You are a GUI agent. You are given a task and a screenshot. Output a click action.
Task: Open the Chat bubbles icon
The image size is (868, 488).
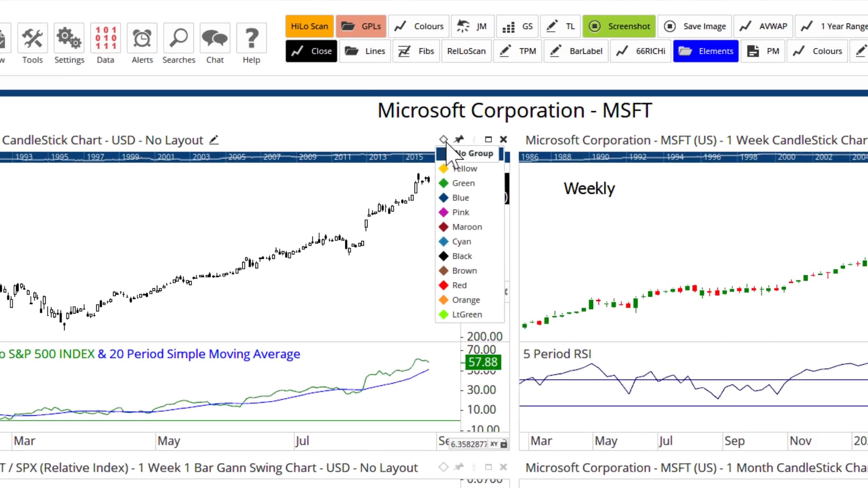pyautogui.click(x=215, y=44)
